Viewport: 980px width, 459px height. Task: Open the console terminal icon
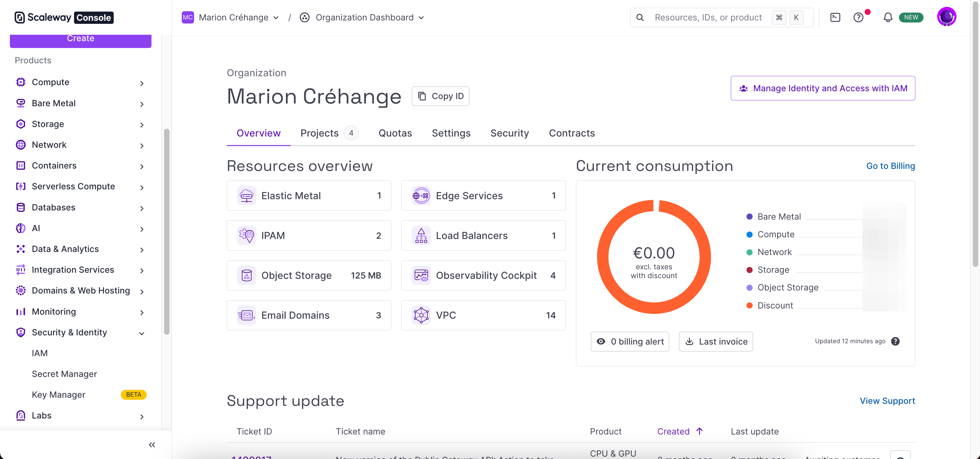pyautogui.click(x=835, y=17)
